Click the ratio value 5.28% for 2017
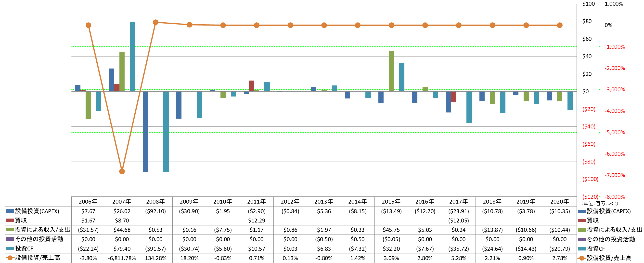The image size is (644, 263). (x=459, y=258)
